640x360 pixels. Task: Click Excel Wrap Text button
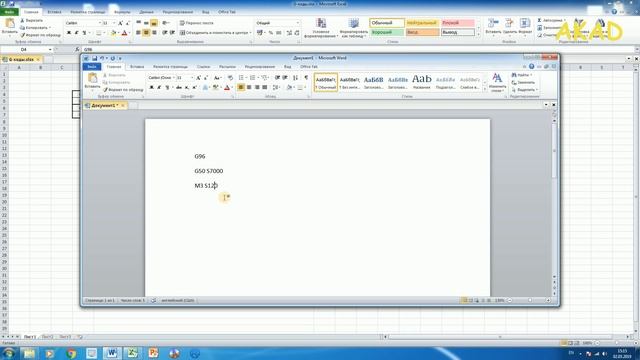point(197,23)
